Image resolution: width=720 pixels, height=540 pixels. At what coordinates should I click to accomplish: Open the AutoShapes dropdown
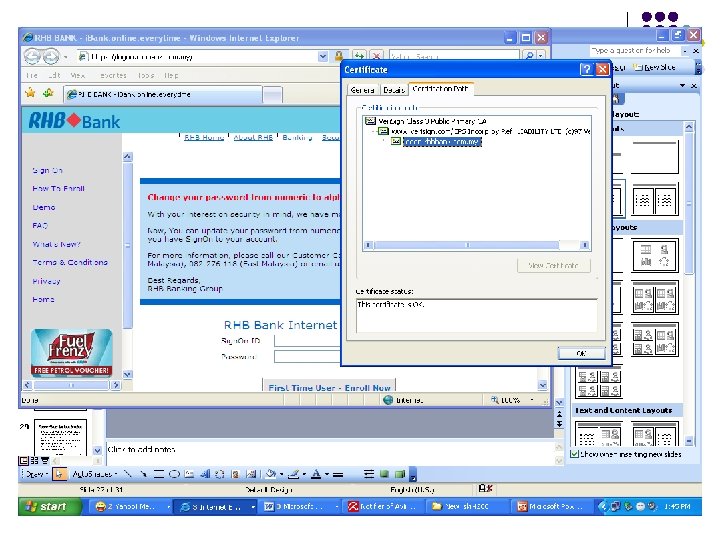click(94, 474)
